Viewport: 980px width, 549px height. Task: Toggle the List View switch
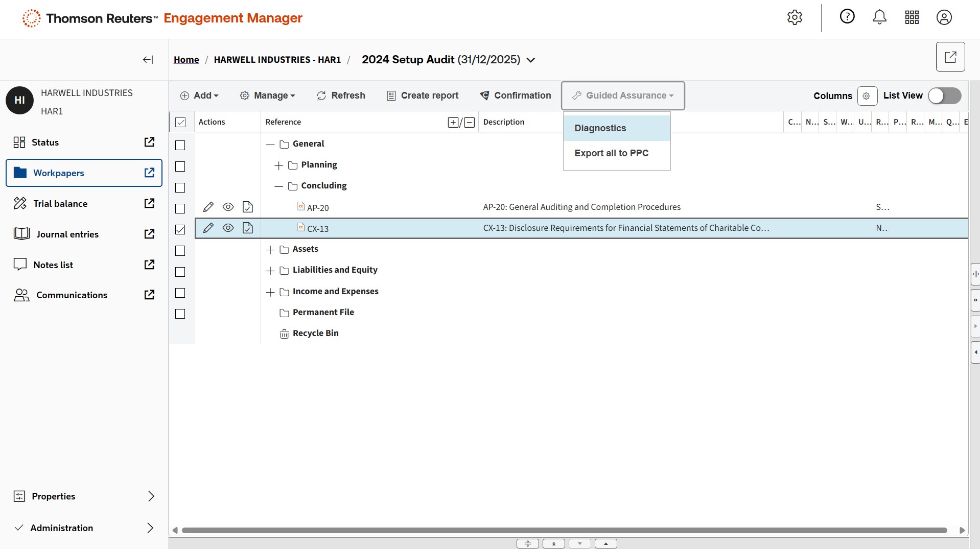(x=944, y=96)
